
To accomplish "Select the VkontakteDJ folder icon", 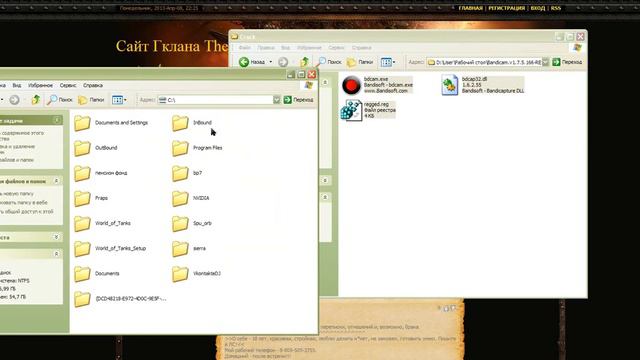I will pos(180,274).
